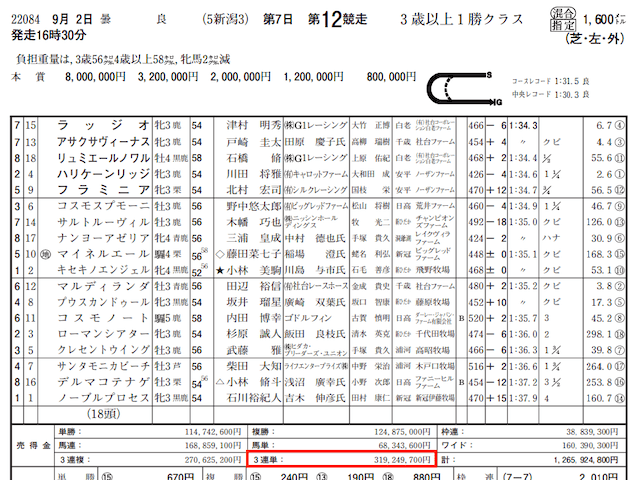The height and width of the screenshot is (480, 640).
Task: Click the central record 1:30.3
Action: tap(568, 95)
